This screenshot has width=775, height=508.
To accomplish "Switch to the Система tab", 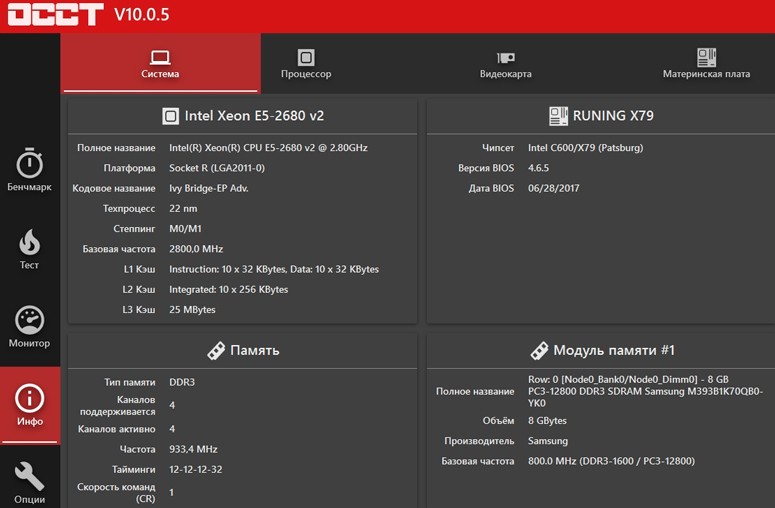I will pos(160,64).
